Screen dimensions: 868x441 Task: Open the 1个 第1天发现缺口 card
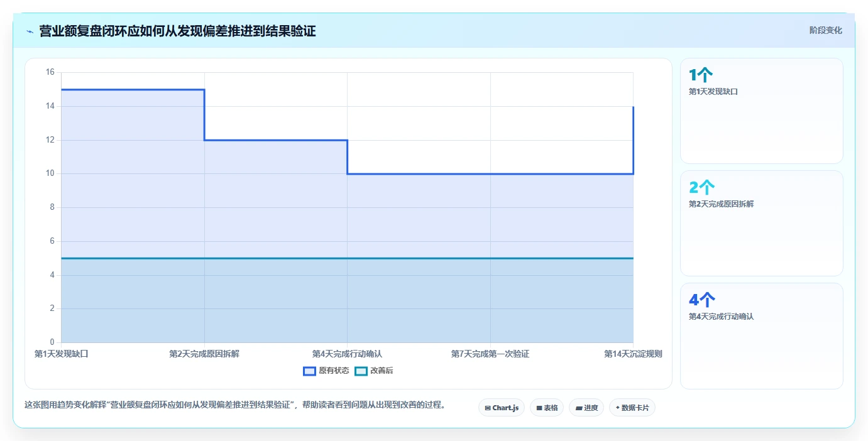761,111
